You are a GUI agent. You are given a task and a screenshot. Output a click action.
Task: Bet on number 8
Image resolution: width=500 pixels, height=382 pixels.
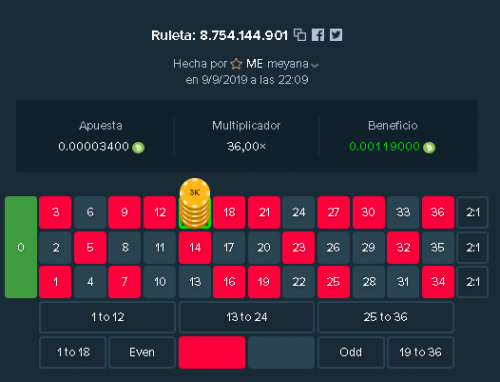pyautogui.click(x=125, y=248)
